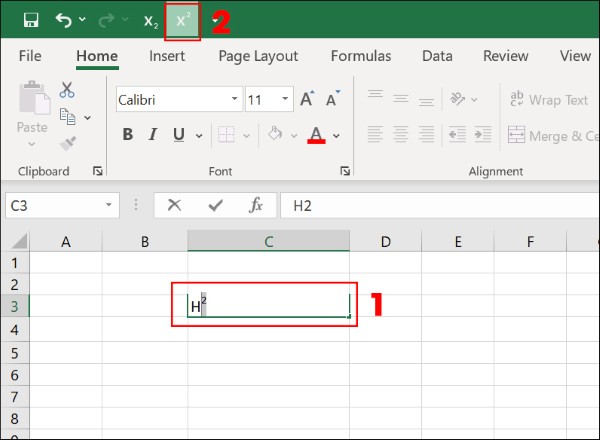Screen dimensions: 600x440
Task: Open the Name Box dropdown showing C3
Action: coord(109,205)
